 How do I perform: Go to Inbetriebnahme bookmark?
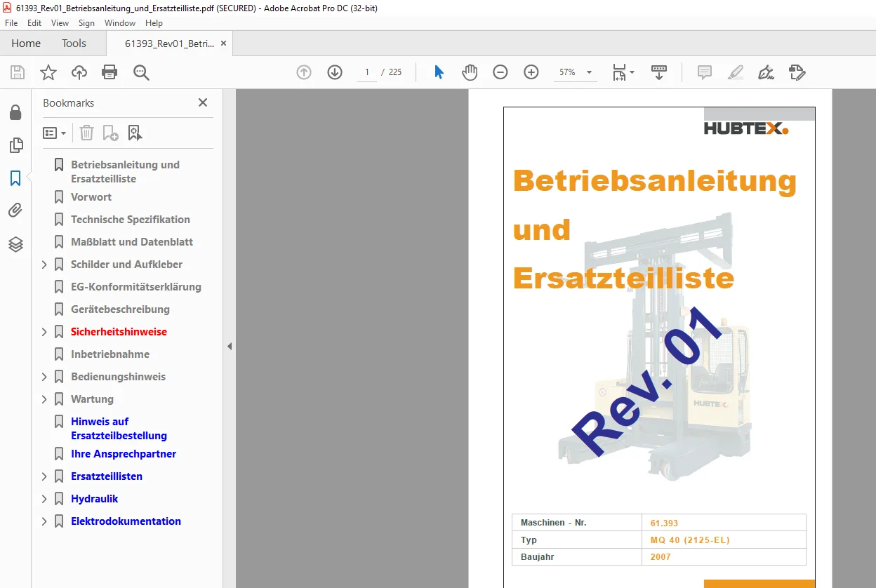[110, 354]
